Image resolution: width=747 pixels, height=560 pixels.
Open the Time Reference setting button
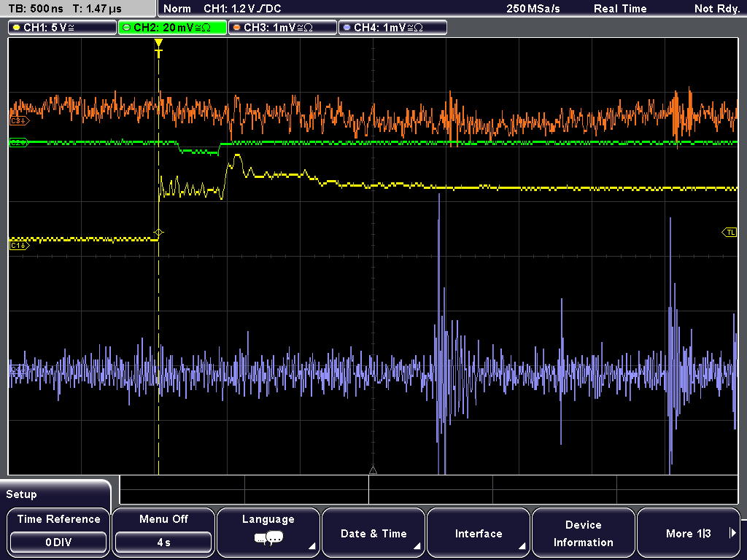coord(58,532)
